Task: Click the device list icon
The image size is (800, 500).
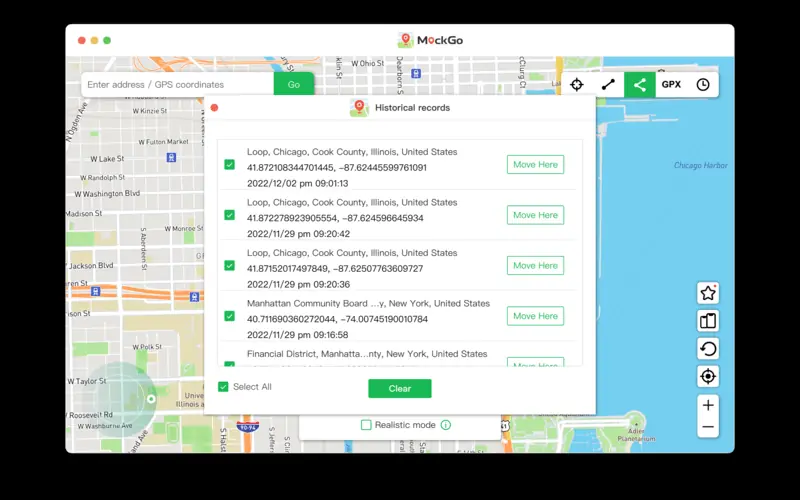Action: point(708,321)
